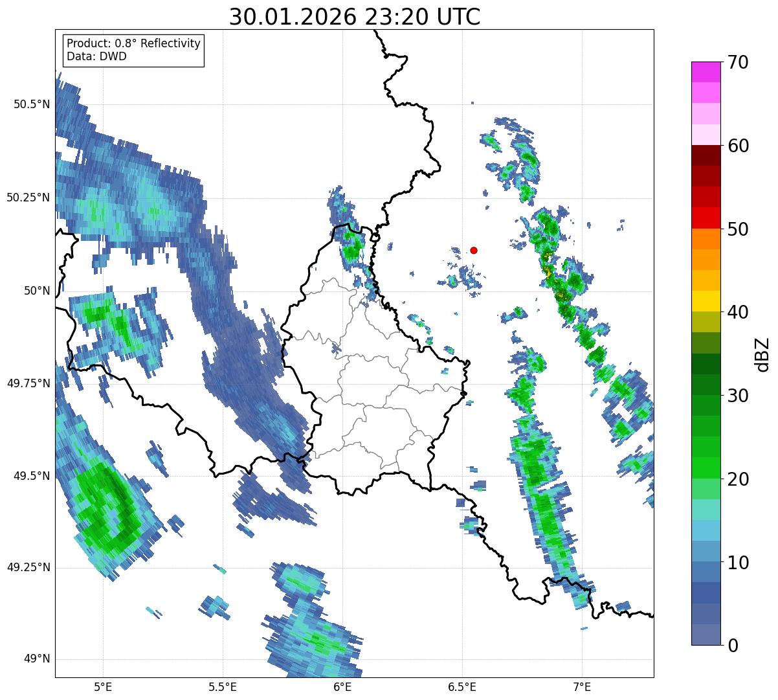Click the title text 30.01.2026 23:20 UTC

[x=355, y=17]
